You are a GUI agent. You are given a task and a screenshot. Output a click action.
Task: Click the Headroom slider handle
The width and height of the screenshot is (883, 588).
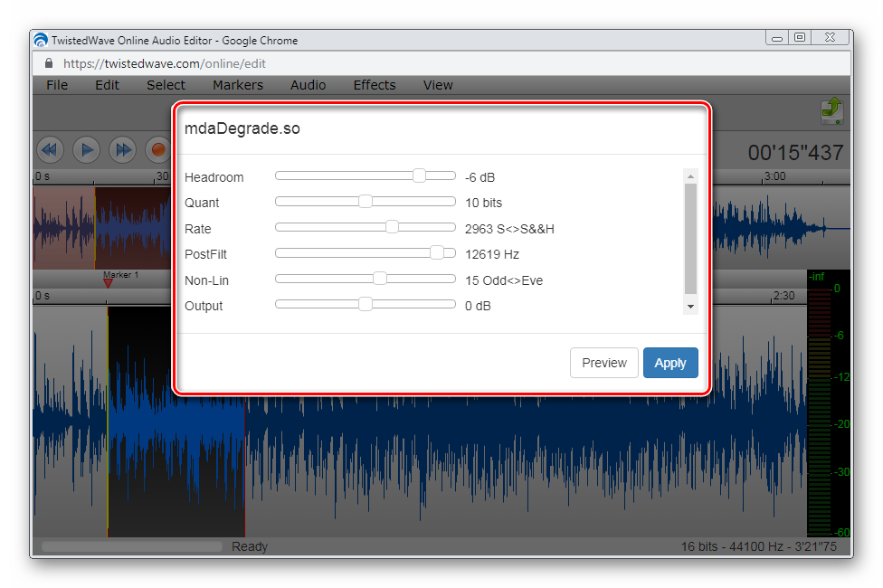click(x=419, y=176)
